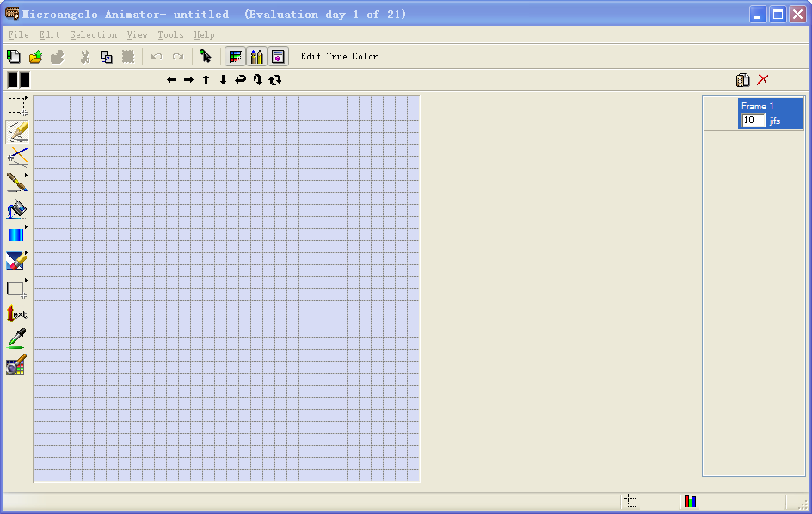This screenshot has height=514, width=812.
Task: Click the Frame 1 delay input field
Action: coord(753,121)
